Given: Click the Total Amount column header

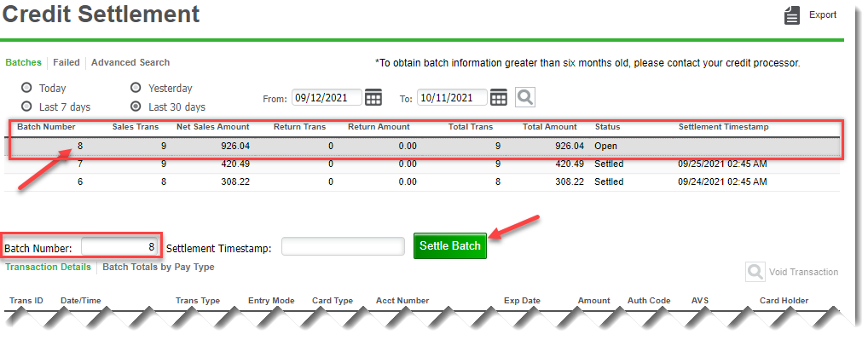Looking at the screenshot, I should [550, 127].
